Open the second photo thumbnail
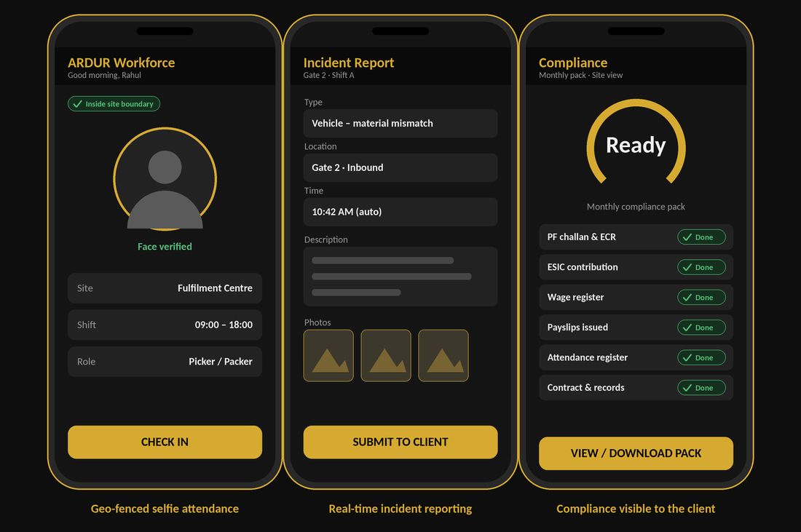 click(386, 355)
